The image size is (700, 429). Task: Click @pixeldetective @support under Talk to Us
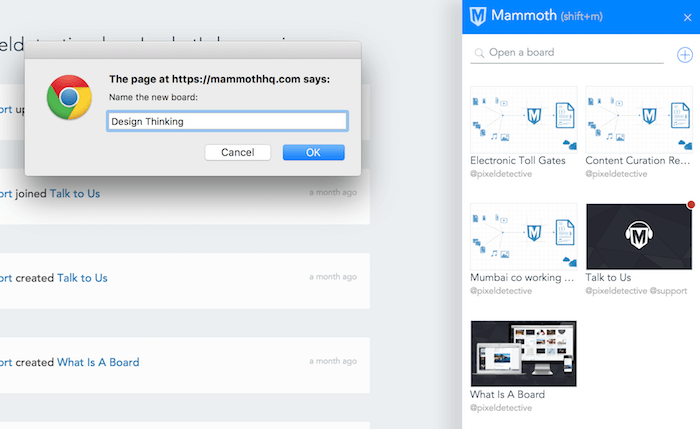(636, 291)
